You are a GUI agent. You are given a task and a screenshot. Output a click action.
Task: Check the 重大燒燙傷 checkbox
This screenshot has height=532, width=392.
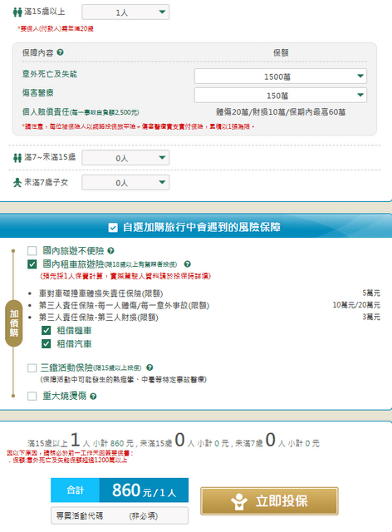coord(32,396)
